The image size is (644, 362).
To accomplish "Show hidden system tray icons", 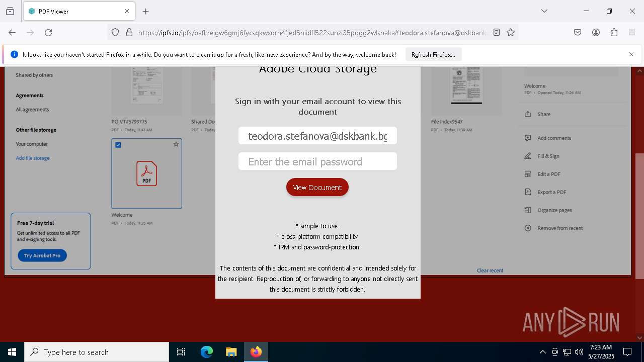I will 542,352.
